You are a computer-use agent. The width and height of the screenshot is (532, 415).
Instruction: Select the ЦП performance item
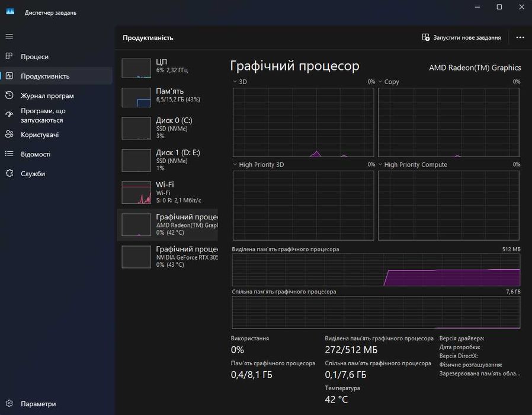point(168,66)
